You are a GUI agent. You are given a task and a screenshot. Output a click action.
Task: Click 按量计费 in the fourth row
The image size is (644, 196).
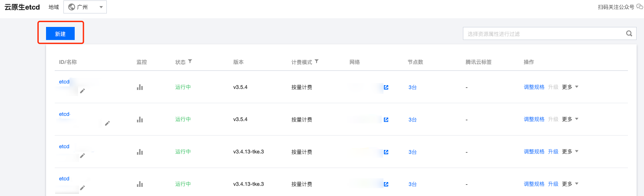pos(302,184)
